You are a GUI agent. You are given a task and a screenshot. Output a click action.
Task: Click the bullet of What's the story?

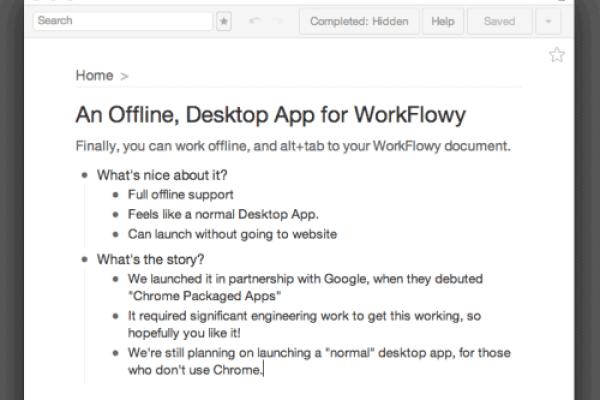click(x=85, y=260)
